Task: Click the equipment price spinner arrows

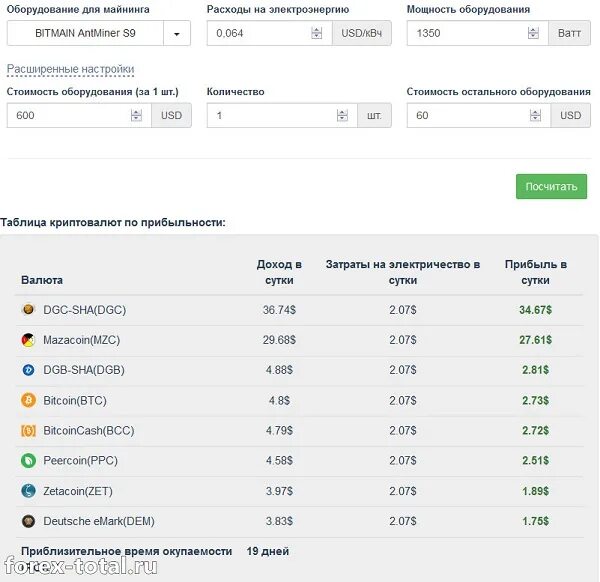Action: pos(136,115)
